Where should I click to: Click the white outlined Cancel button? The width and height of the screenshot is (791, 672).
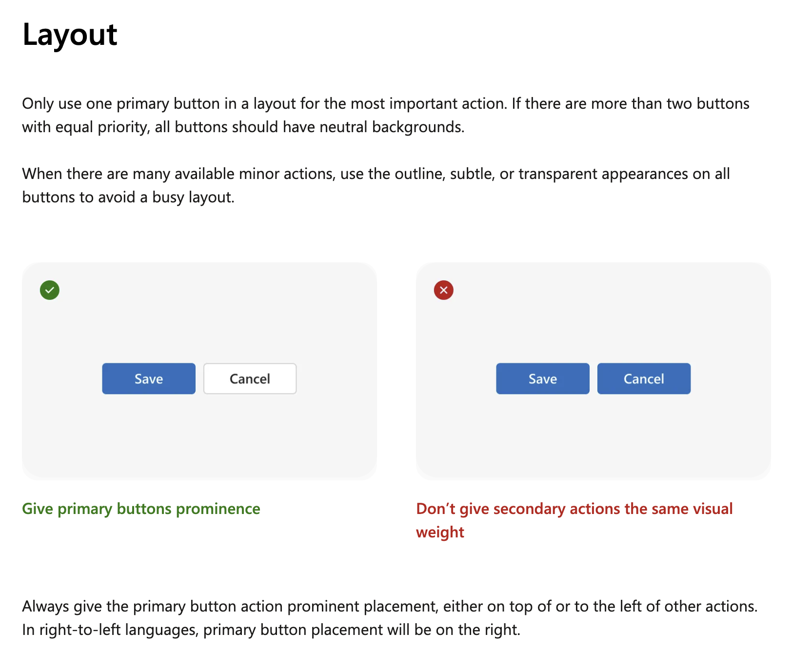(x=250, y=378)
